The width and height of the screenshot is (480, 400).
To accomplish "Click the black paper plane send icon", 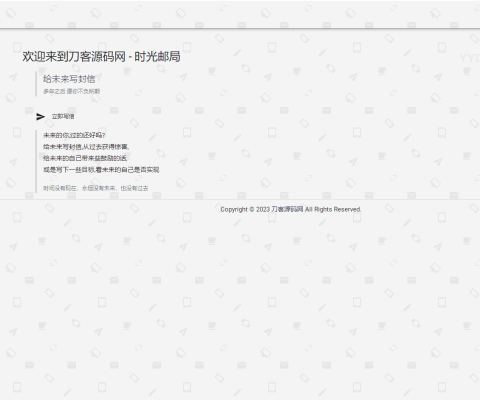I will pos(40,116).
